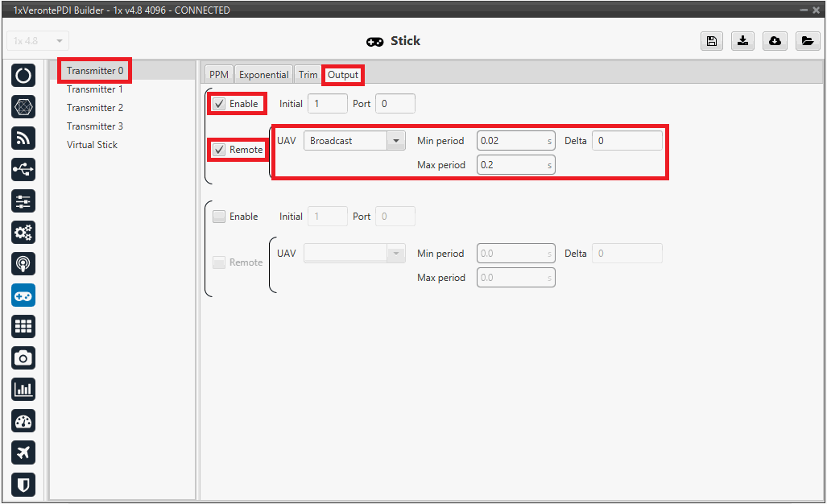Image resolution: width=827 pixels, height=504 pixels.
Task: Open the 1x 4.8 version dropdown
Action: 38,41
